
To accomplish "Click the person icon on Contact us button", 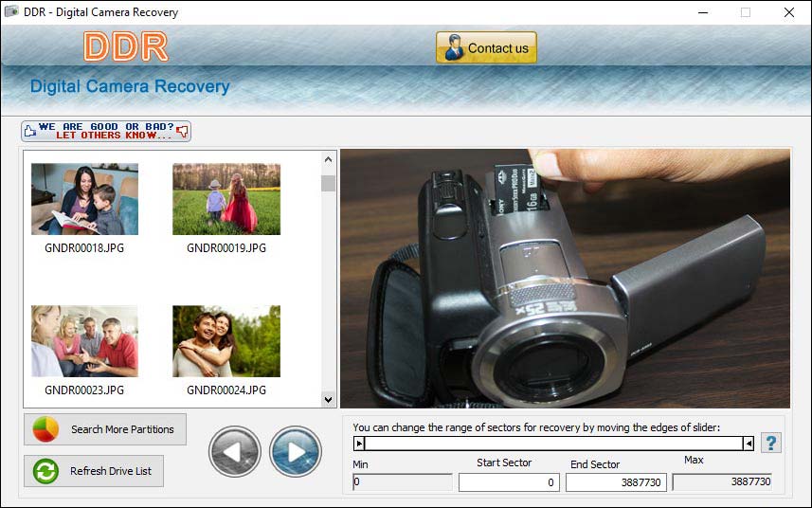I will click(x=454, y=47).
